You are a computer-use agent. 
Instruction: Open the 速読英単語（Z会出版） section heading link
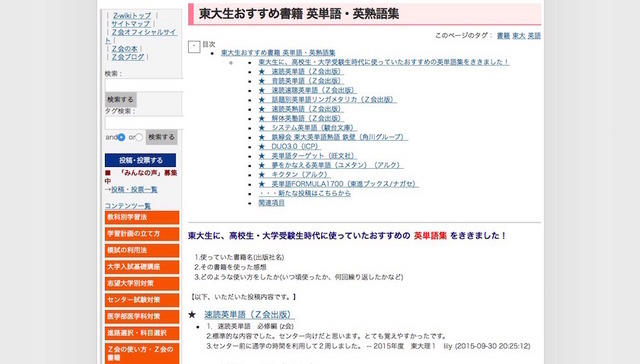249,315
